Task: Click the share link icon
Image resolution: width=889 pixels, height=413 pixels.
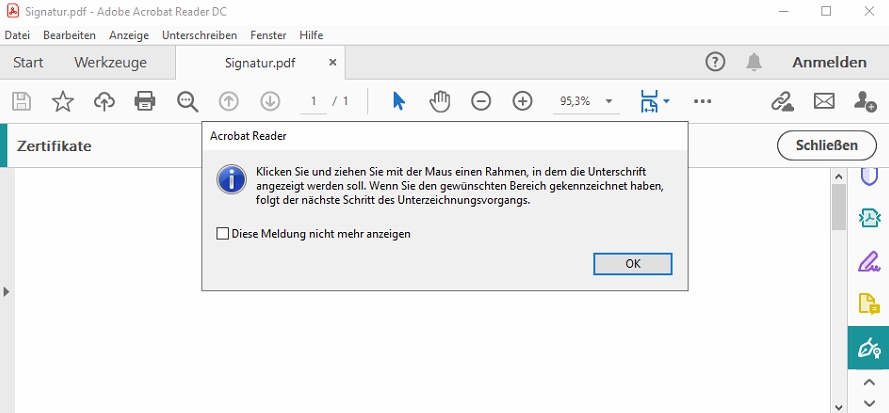Action: pyautogui.click(x=782, y=102)
